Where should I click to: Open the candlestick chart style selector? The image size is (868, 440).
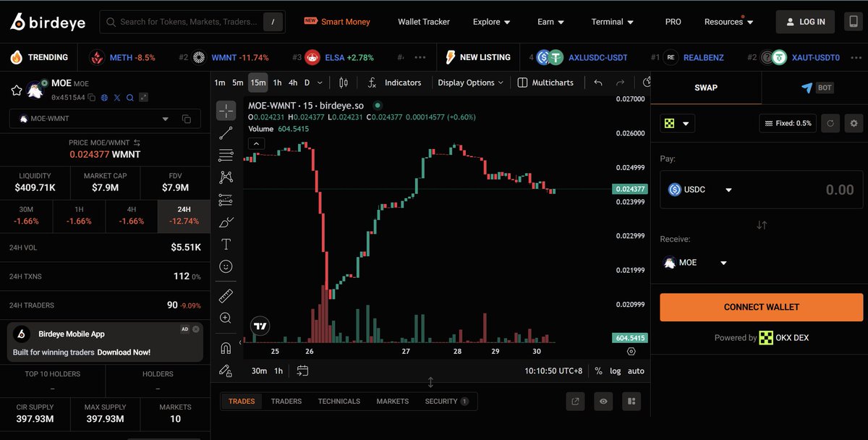(x=344, y=82)
